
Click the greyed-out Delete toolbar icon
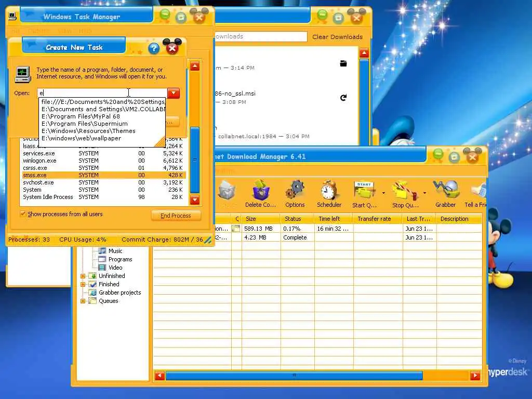coord(227,190)
